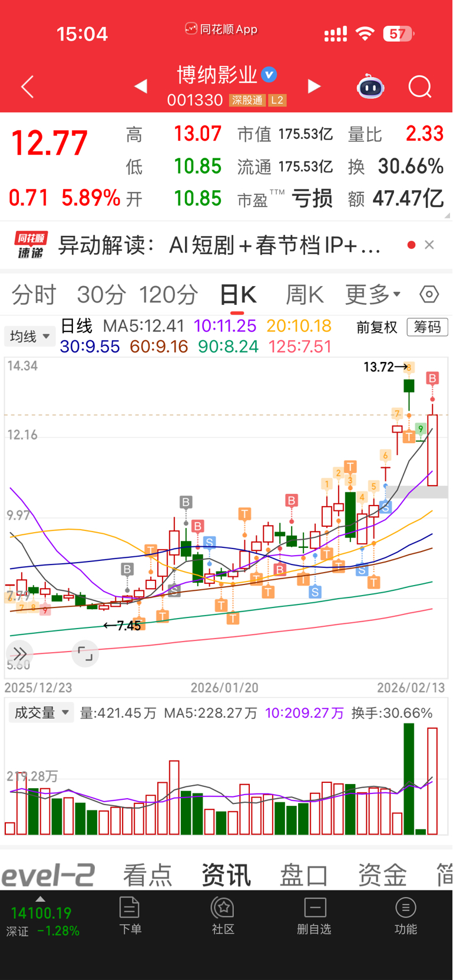This screenshot has height=980, width=453.
Task: Open the Level-2 tab
Action: coord(47,875)
